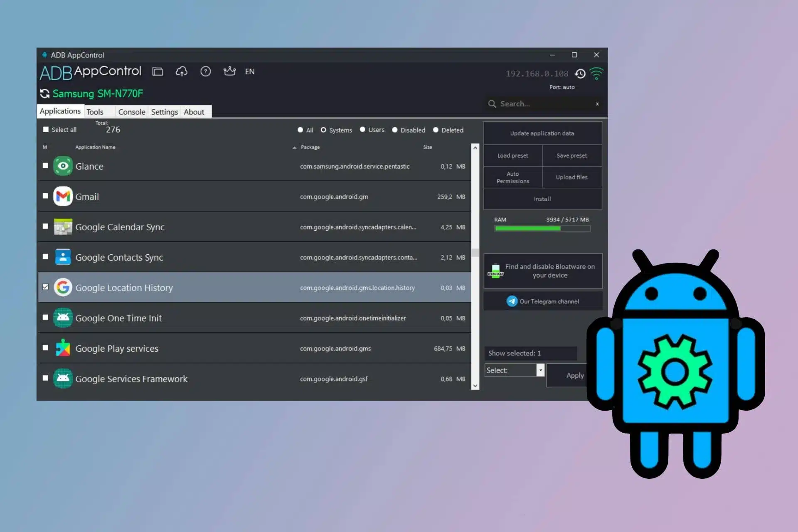Click the Gmail app icon

(x=63, y=196)
